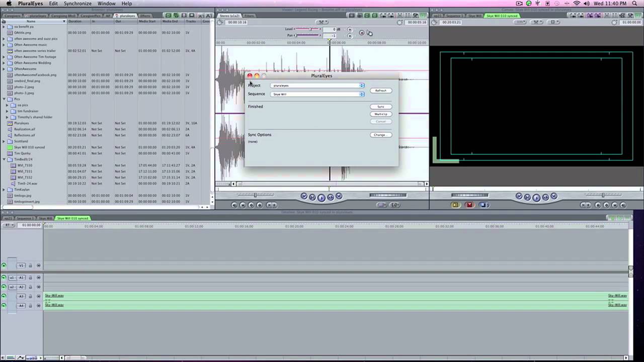This screenshot has width=644, height=362.
Task: Expand the tim fundraiser subfolder
Action: click(x=8, y=111)
